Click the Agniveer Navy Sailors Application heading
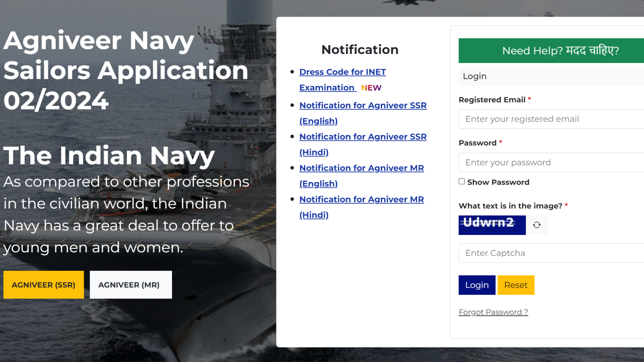The height and width of the screenshot is (362, 644). pos(126,70)
